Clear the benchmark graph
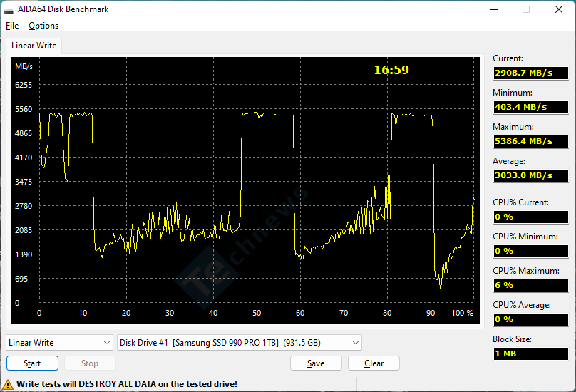Screen dimensions: 576x392 374,363
